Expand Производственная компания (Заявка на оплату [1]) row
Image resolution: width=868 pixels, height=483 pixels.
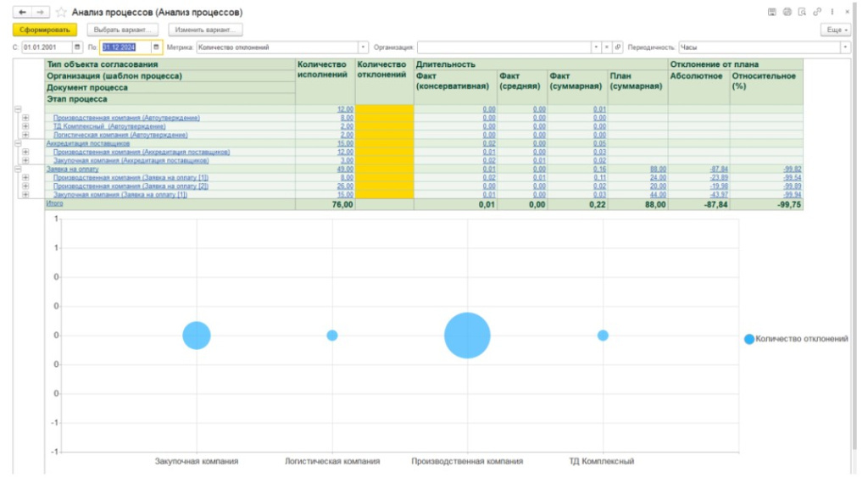tap(25, 178)
